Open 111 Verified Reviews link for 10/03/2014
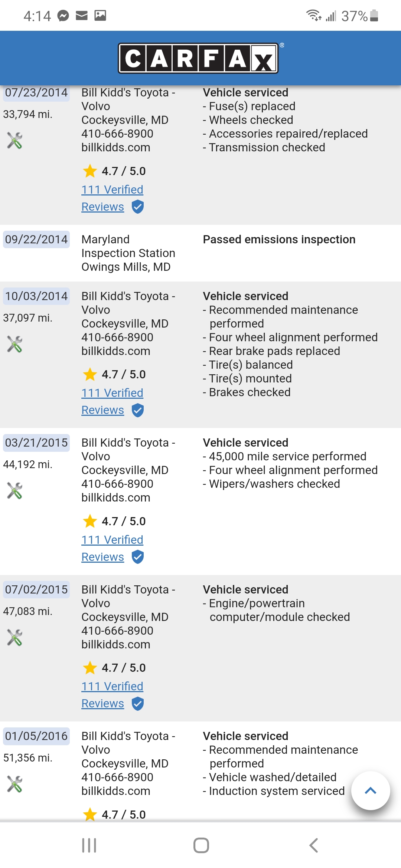This screenshot has width=401, height=868. (x=112, y=393)
